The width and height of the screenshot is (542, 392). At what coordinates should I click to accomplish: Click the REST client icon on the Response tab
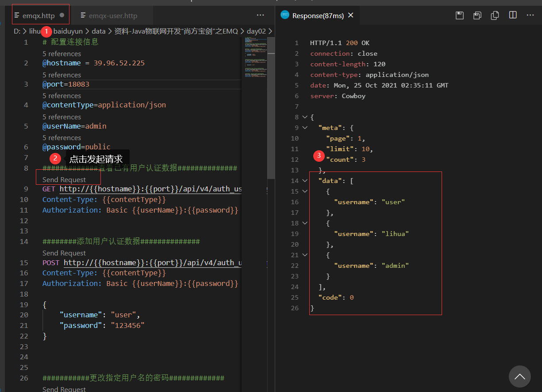[285, 15]
